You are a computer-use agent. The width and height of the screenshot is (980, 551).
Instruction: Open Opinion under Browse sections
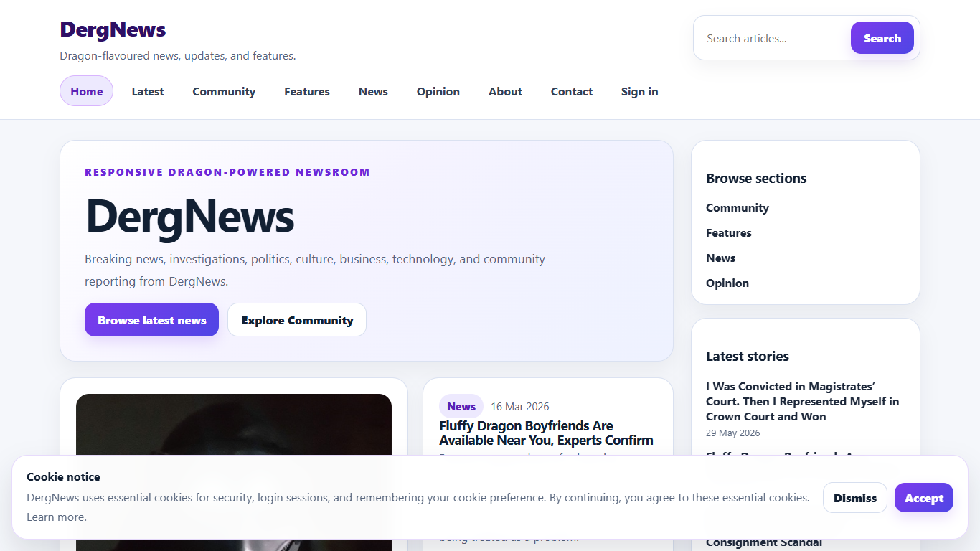pyautogui.click(x=727, y=283)
